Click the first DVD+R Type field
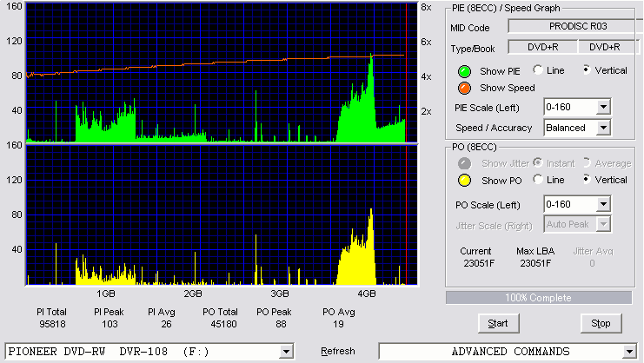 tap(542, 47)
